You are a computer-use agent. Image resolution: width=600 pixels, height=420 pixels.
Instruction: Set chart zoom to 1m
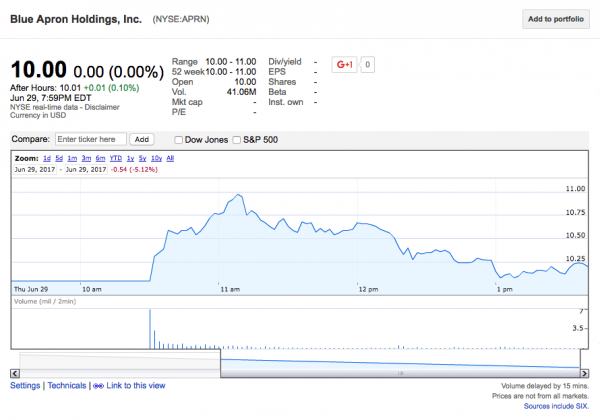pyautogui.click(x=72, y=158)
